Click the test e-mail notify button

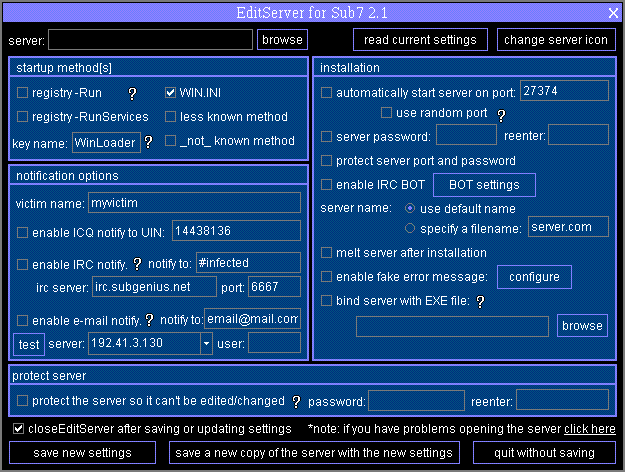(x=29, y=344)
